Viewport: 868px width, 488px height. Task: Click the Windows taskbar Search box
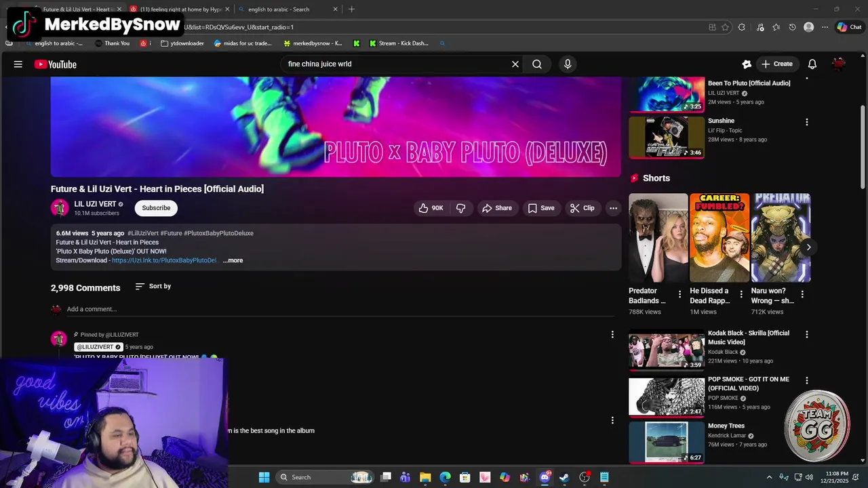tap(325, 477)
